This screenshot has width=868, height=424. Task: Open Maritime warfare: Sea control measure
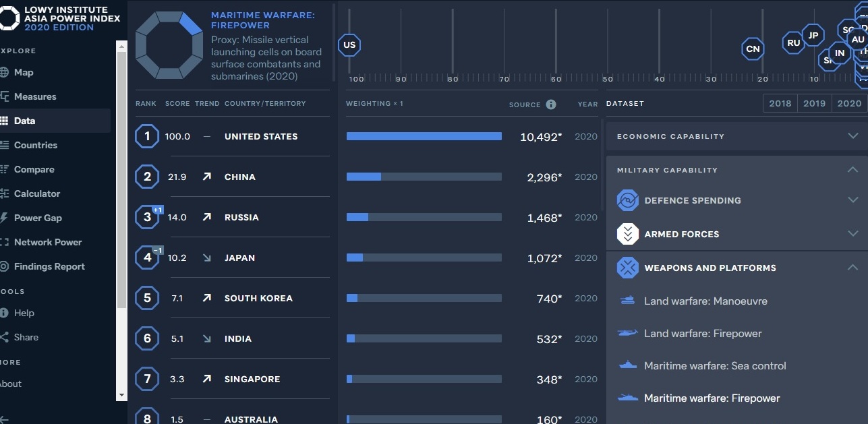[x=715, y=366]
